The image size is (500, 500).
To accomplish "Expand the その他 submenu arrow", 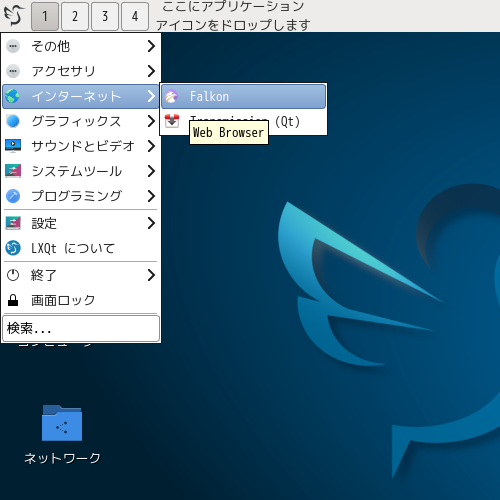I will point(151,46).
